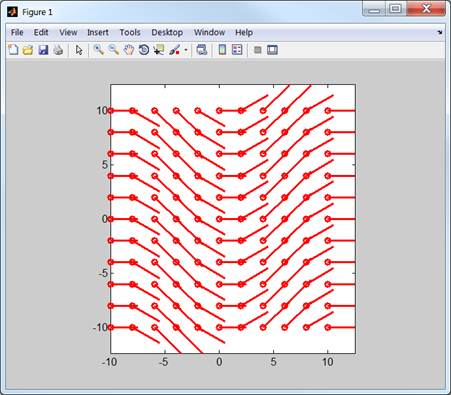The height and width of the screenshot is (395, 451).
Task: Open the File menu
Action: (17, 32)
